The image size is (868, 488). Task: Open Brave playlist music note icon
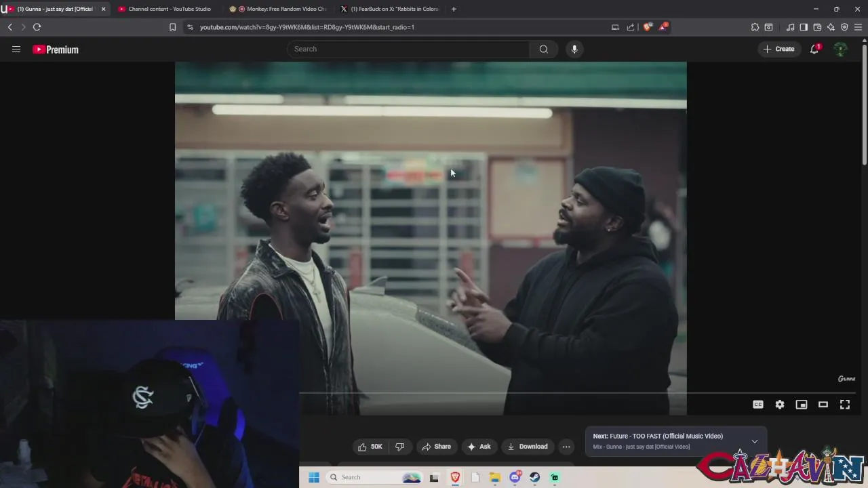coord(790,27)
